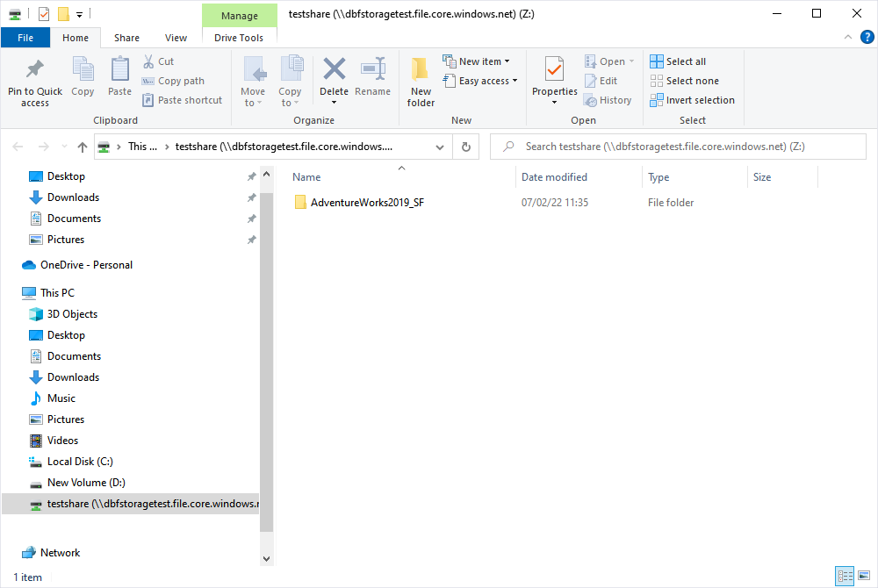Switch to the View tab
This screenshot has width=878, height=588.
point(176,38)
